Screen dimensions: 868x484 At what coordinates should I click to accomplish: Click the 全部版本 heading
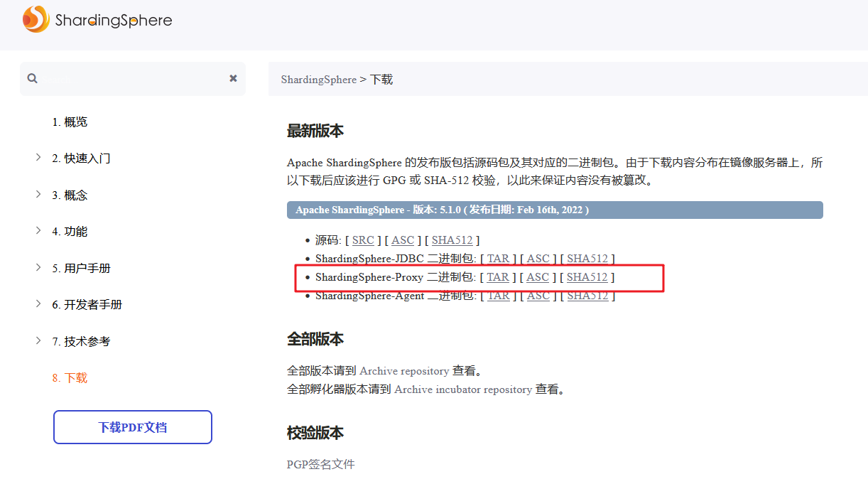(315, 339)
